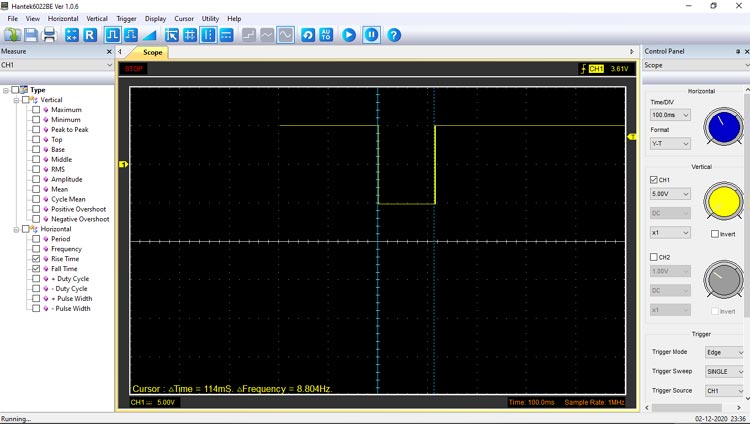750x424 pixels.
Task: Check the Peak to Peak measurement box
Action: (36, 130)
